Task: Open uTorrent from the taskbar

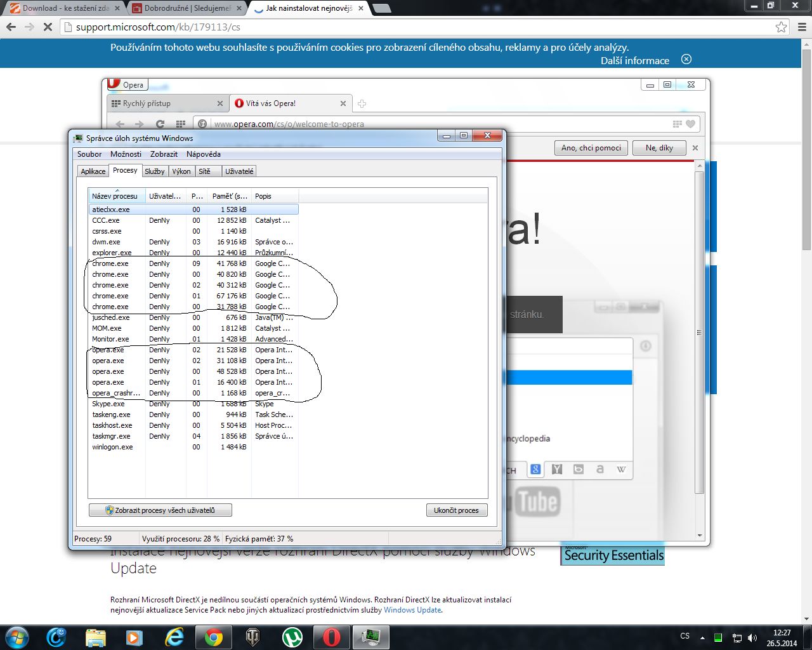Action: coord(292,637)
